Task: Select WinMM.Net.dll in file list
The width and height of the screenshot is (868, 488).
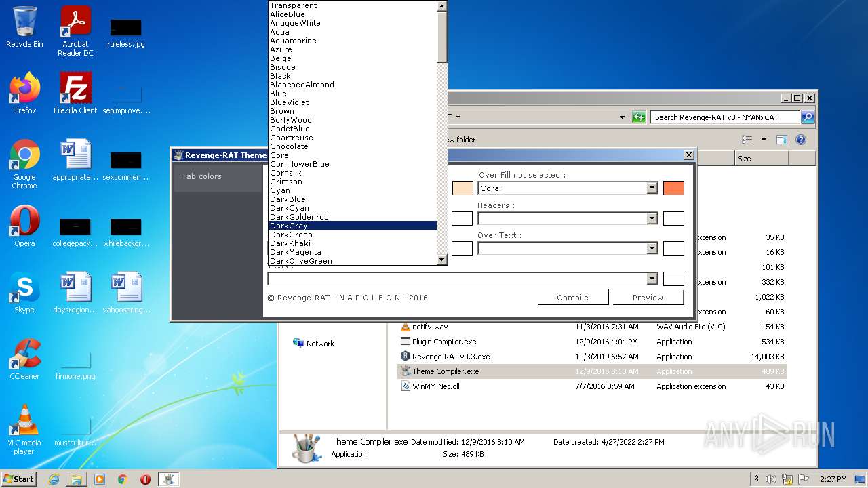Action: [x=593, y=386]
